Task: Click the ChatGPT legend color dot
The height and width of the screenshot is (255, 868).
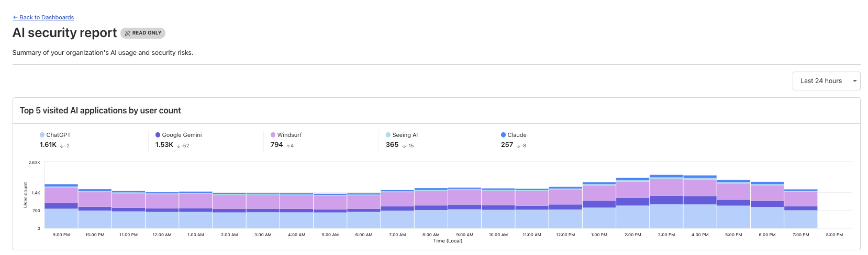Action: click(x=42, y=135)
